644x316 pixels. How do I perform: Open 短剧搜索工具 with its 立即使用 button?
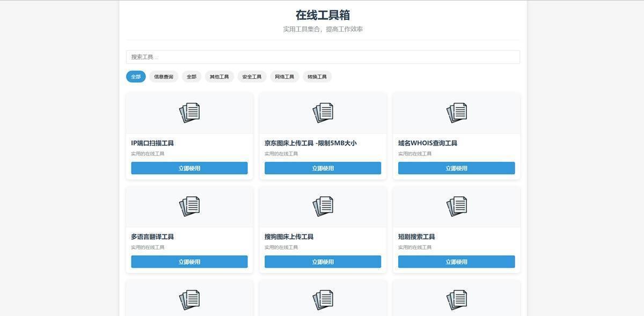pos(456,262)
